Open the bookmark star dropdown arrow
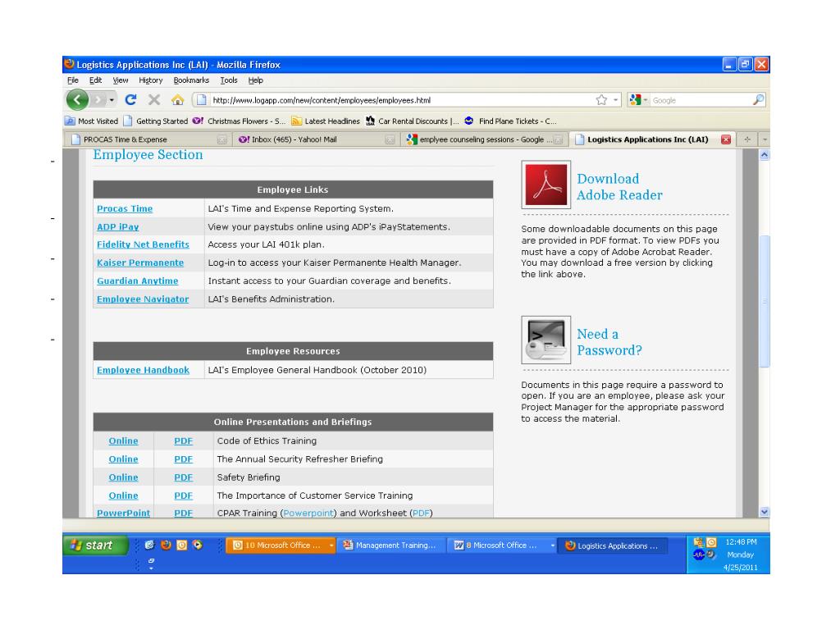 (x=615, y=100)
